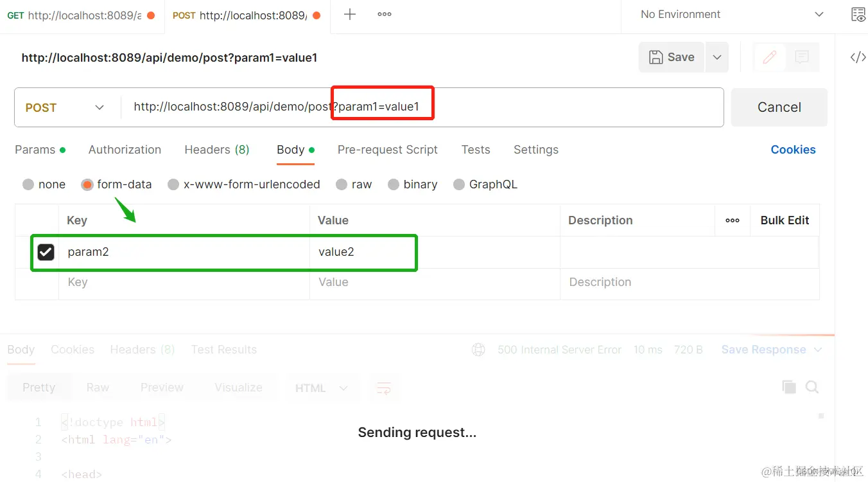Click the empty Description placeholder cell
868x482 pixels.
click(690, 282)
